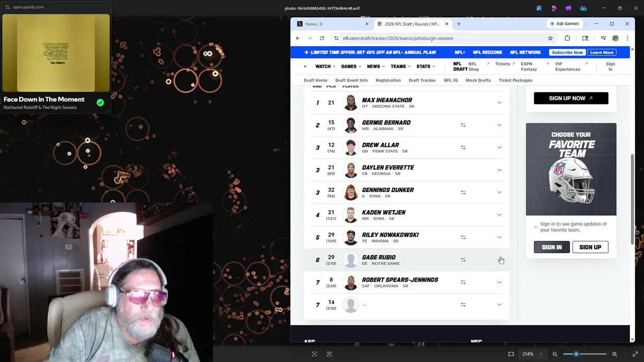Click the Photos zoom slider handle
The image size is (644, 362).
pyautogui.click(x=576, y=354)
